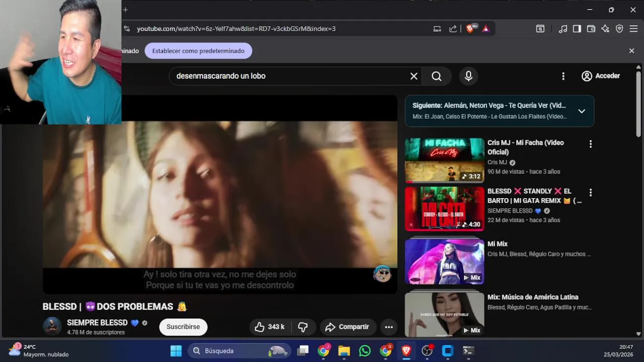The width and height of the screenshot is (644, 362).
Task: Open Brave browser taskbar icon
Action: (x=406, y=351)
